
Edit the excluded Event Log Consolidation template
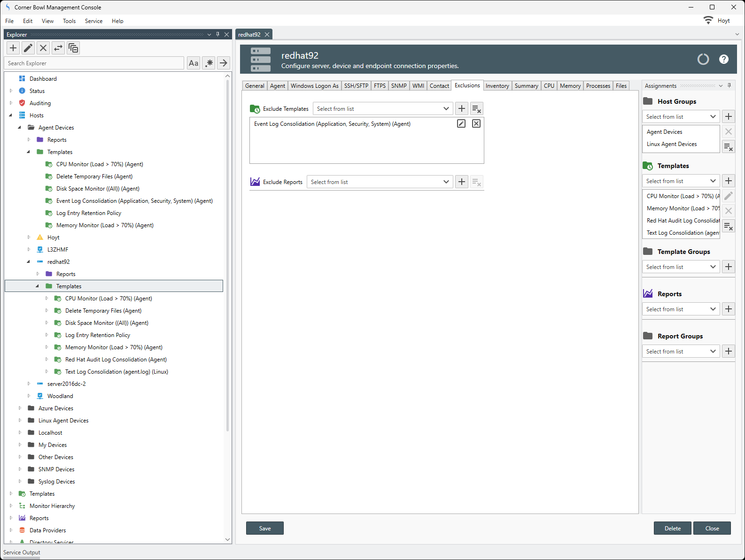[x=461, y=123]
